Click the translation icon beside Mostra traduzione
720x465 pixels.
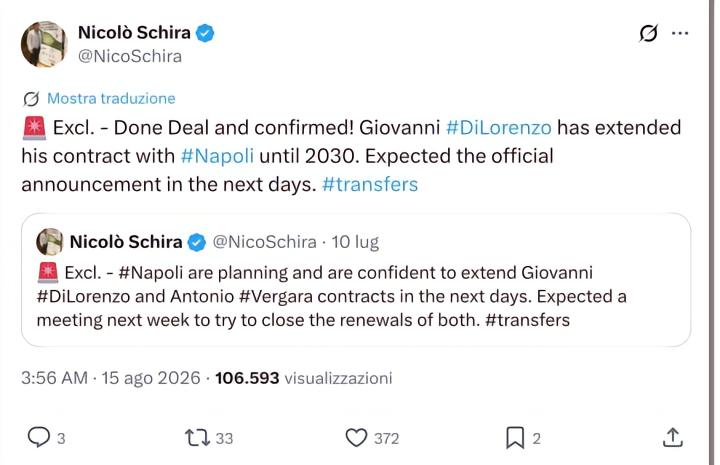pyautogui.click(x=31, y=99)
